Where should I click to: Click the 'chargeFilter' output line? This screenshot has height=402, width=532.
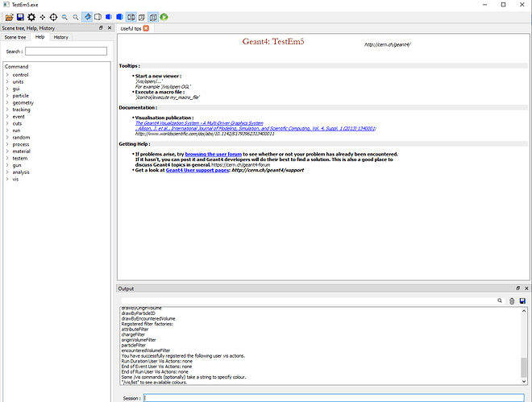(x=133, y=334)
